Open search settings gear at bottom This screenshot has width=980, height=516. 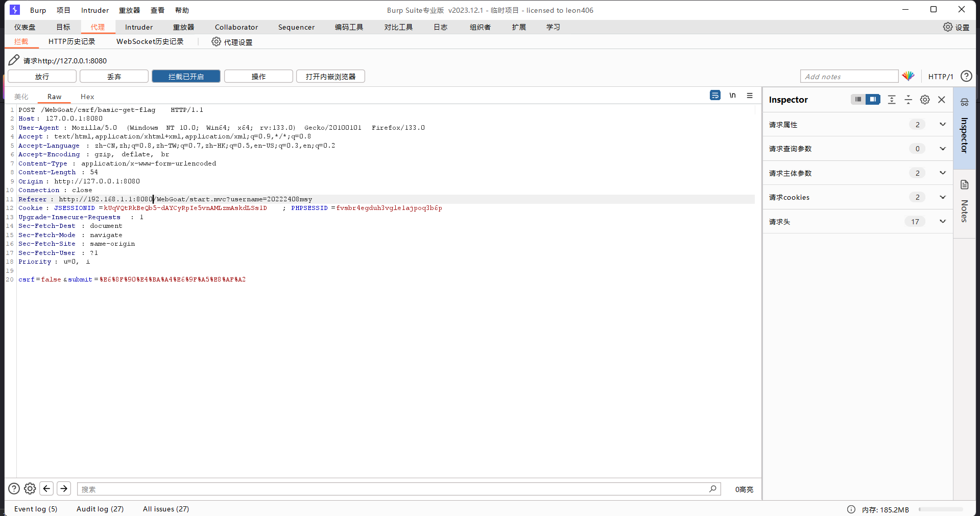click(30, 489)
